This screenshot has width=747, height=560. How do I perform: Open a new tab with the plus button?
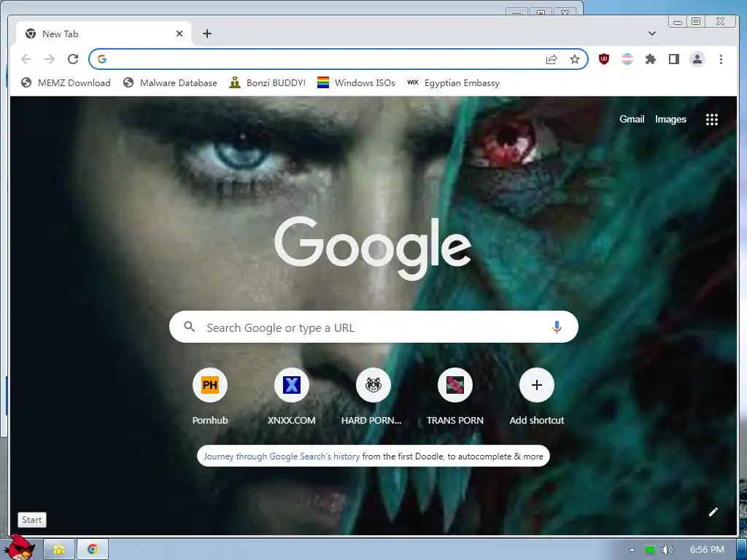pyautogui.click(x=206, y=34)
